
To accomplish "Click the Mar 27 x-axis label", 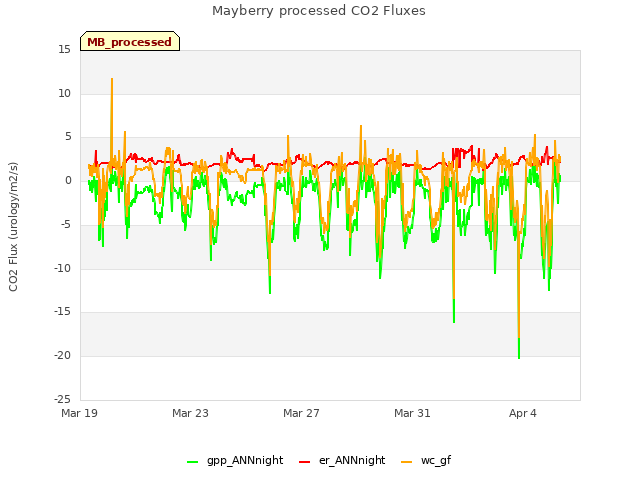I will (x=301, y=413).
